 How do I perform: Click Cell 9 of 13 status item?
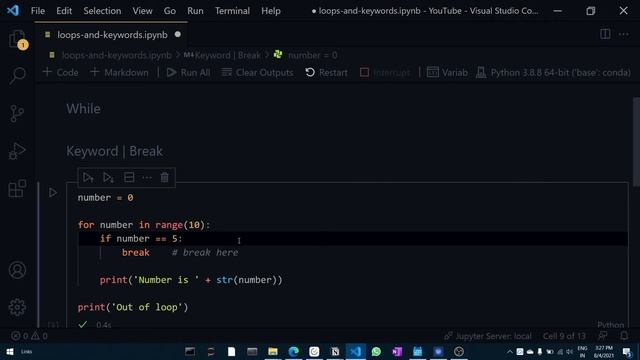564,336
